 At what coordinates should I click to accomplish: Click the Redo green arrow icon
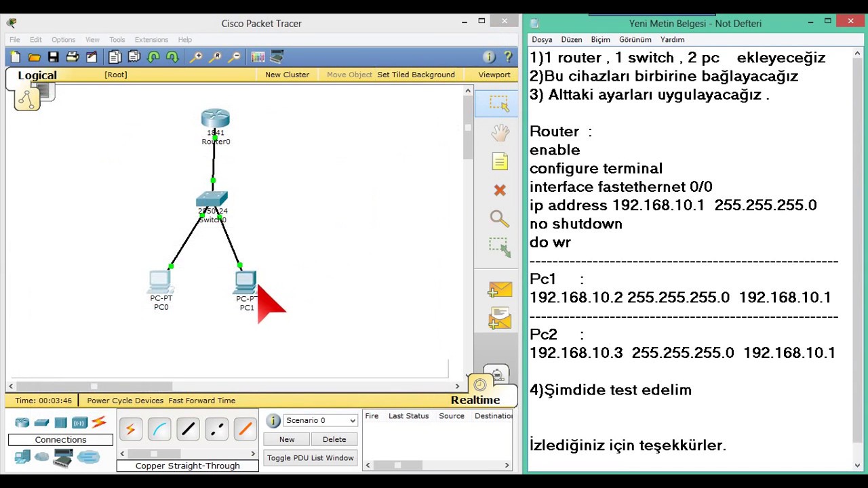[x=172, y=57]
